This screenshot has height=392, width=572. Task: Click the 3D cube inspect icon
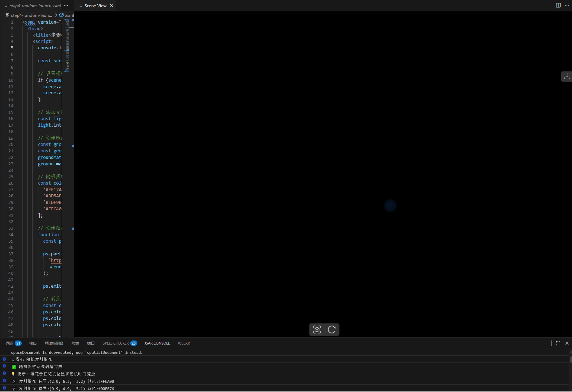pyautogui.click(x=317, y=329)
